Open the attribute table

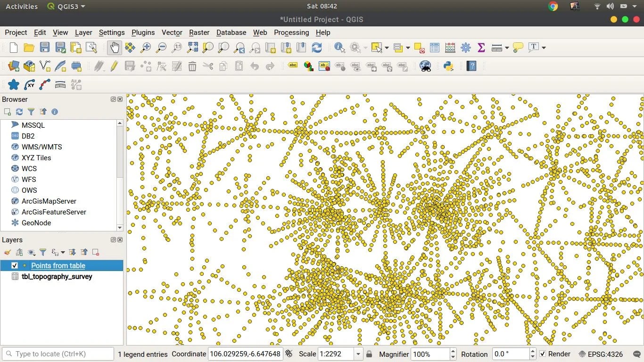[435, 48]
